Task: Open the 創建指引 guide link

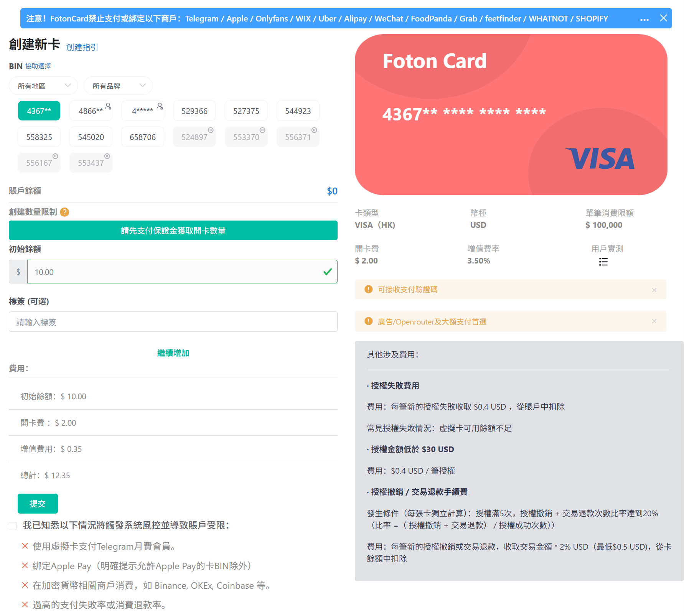Action: [x=82, y=47]
